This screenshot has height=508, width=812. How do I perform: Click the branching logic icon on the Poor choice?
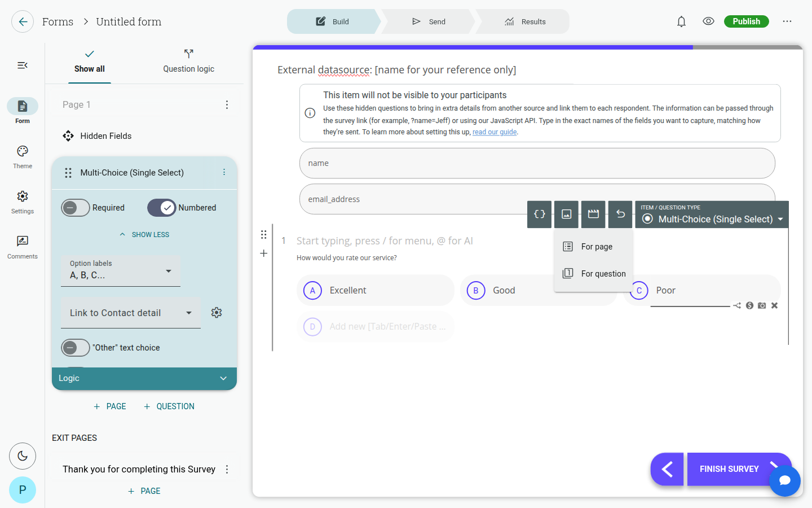[737, 305]
